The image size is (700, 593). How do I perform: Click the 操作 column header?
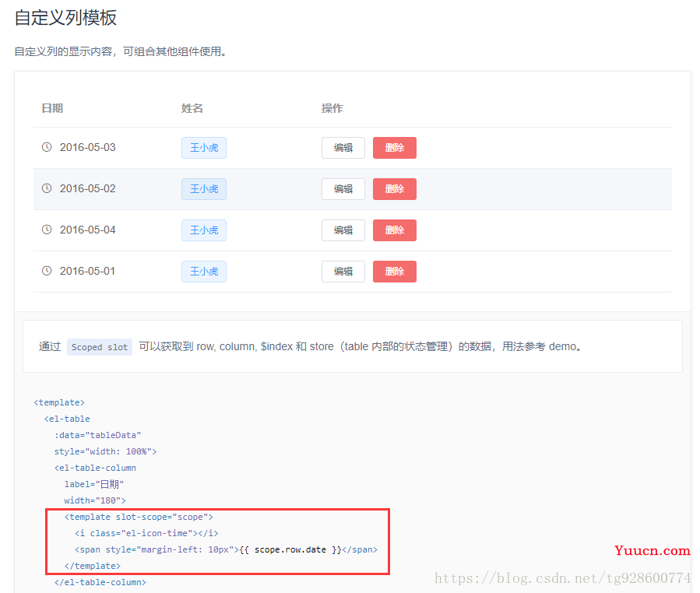(x=332, y=108)
